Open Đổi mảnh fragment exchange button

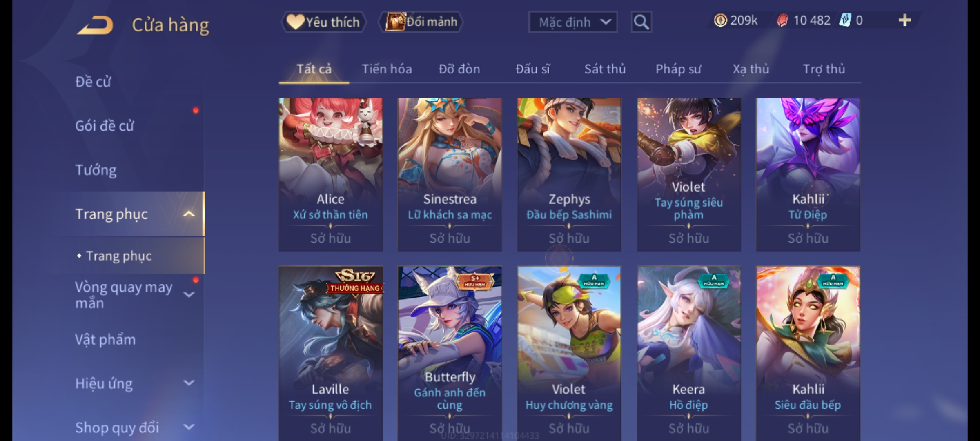421,22
